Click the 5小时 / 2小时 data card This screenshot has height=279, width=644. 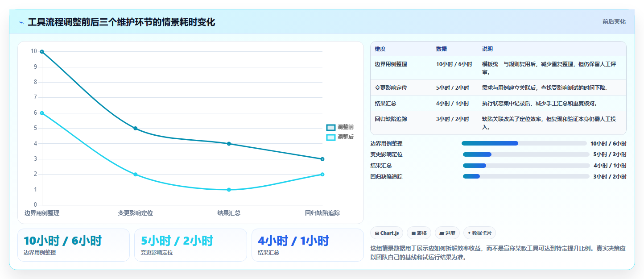click(190, 245)
